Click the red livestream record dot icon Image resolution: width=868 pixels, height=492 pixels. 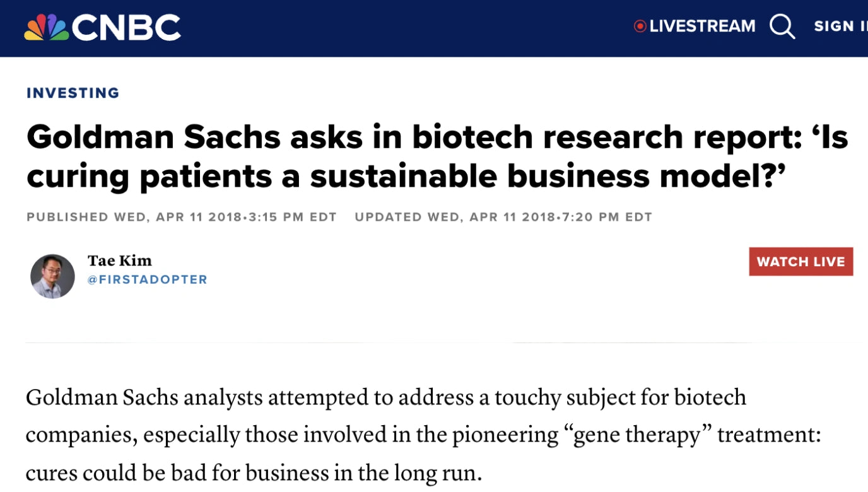pos(640,26)
